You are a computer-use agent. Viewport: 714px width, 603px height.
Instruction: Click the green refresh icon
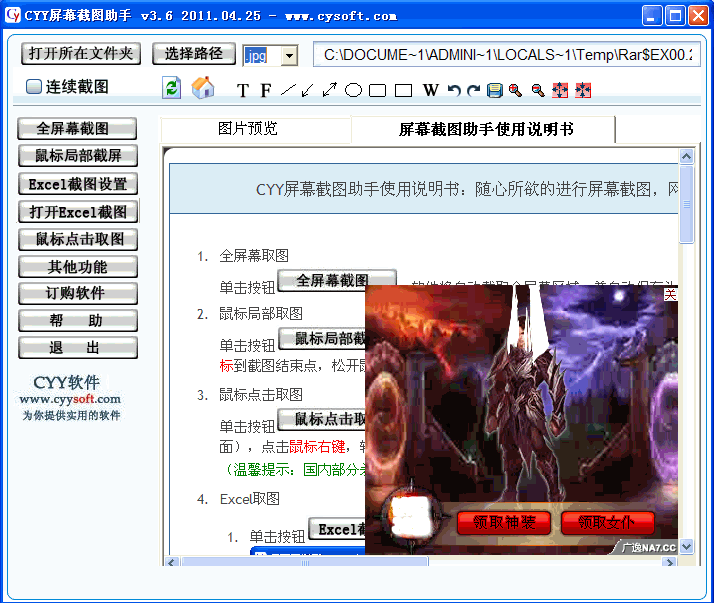coord(172,88)
